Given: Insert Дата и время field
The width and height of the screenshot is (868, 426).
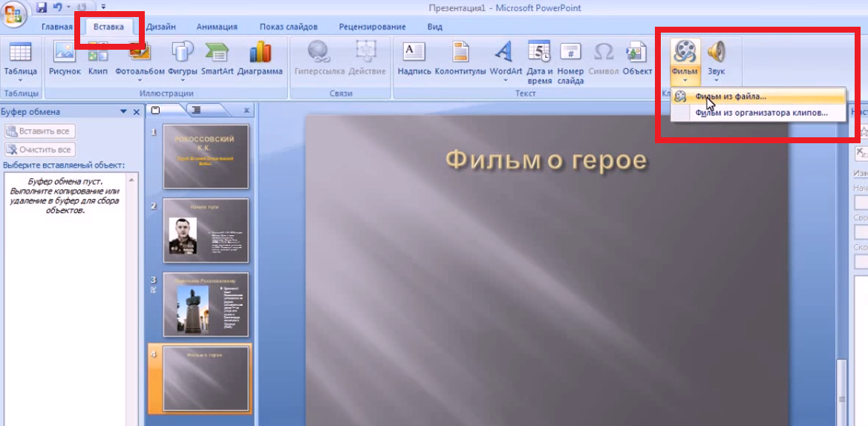Looking at the screenshot, I should coord(539,51).
